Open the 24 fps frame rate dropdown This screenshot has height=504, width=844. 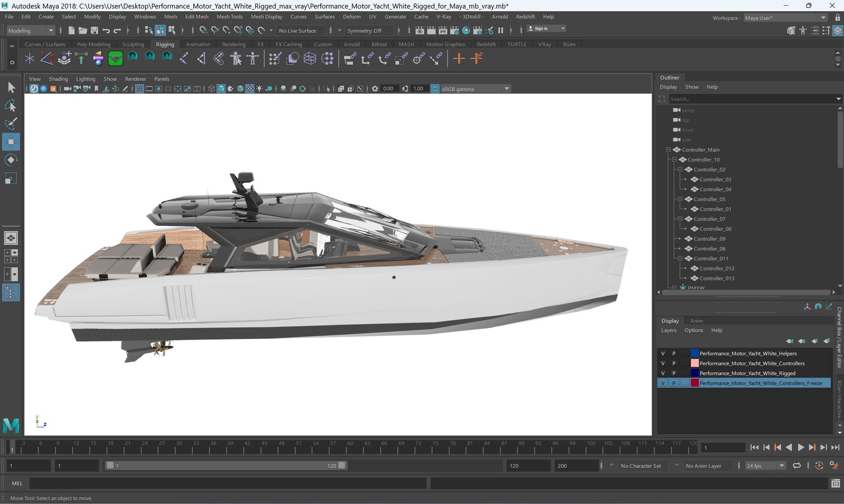click(766, 466)
